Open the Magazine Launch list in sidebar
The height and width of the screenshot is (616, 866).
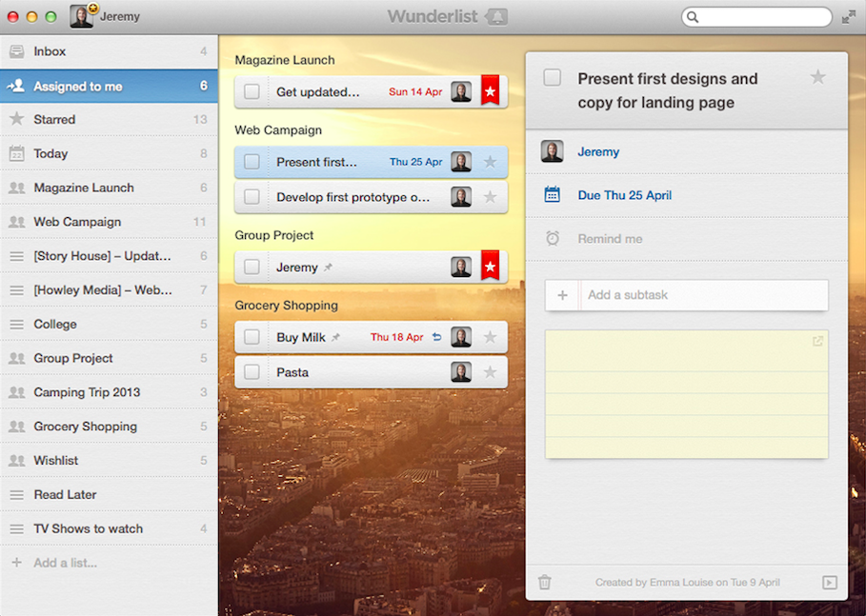coord(109,188)
